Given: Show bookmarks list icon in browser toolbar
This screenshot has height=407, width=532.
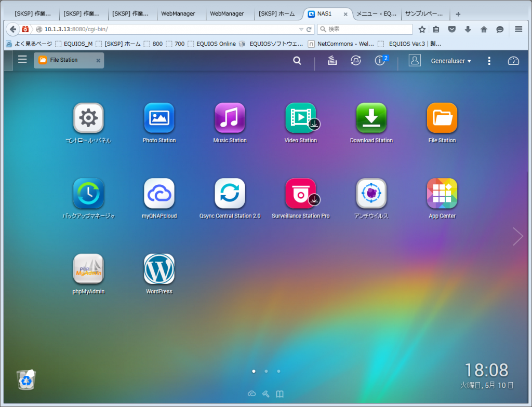Looking at the screenshot, I should 436,29.
